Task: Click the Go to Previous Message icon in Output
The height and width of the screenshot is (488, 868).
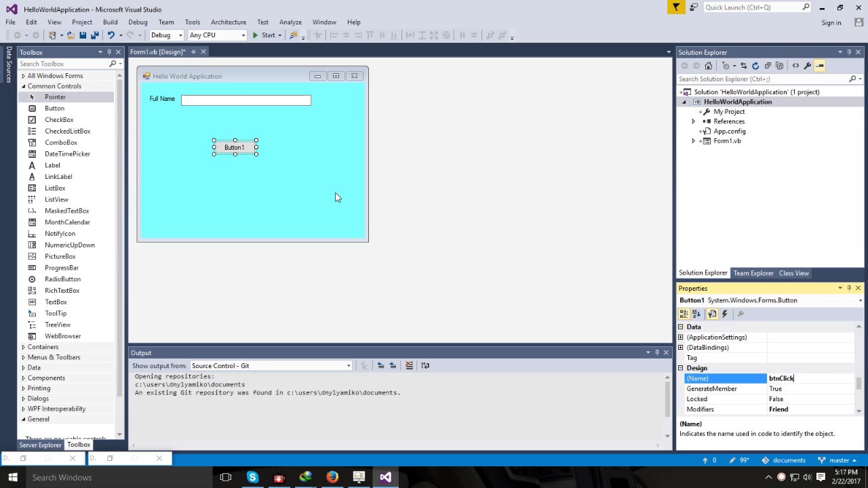Action: [x=380, y=365]
